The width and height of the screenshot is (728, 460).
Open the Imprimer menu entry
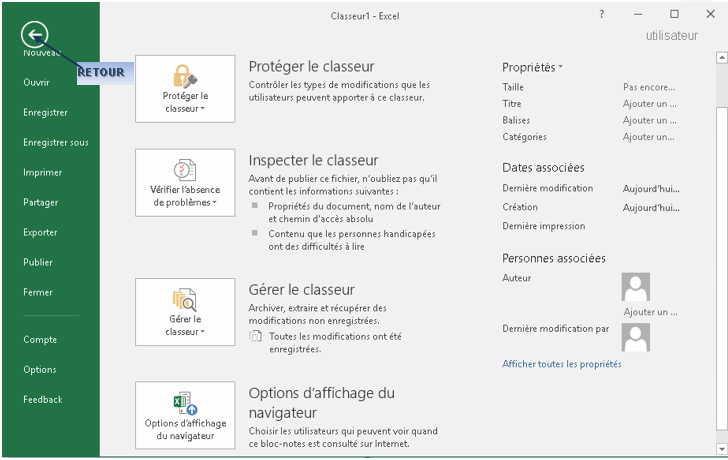tap(43, 173)
